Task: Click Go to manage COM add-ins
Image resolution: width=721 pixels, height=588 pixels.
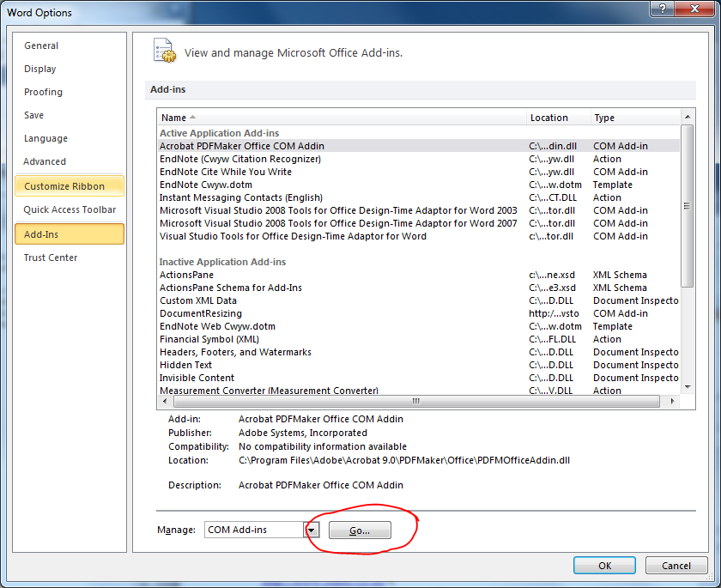Action: 360,530
